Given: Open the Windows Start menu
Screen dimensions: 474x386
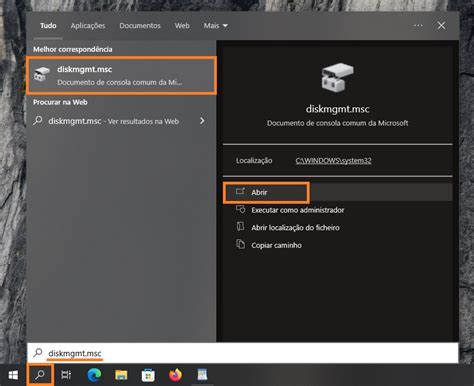Looking at the screenshot, I should click(x=13, y=375).
